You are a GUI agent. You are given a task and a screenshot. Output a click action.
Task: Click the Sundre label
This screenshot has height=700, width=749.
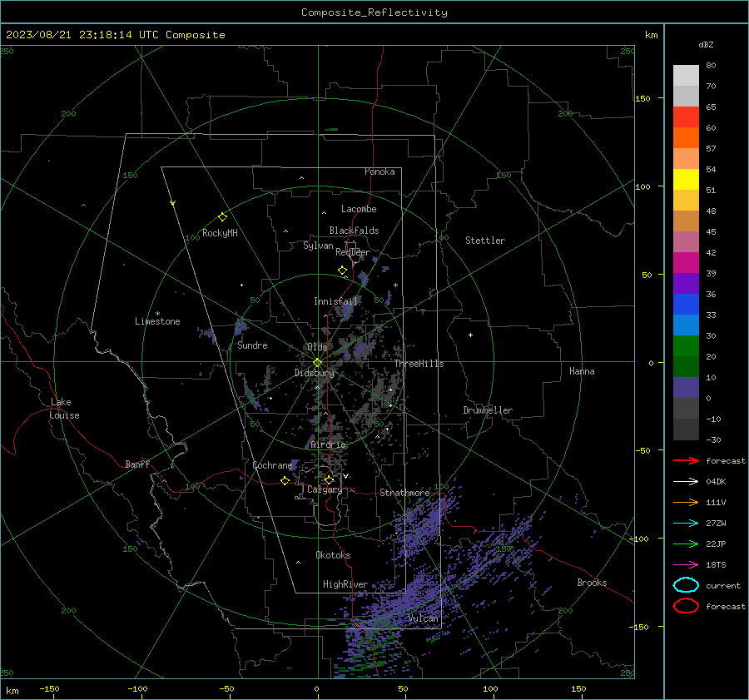[x=252, y=345]
